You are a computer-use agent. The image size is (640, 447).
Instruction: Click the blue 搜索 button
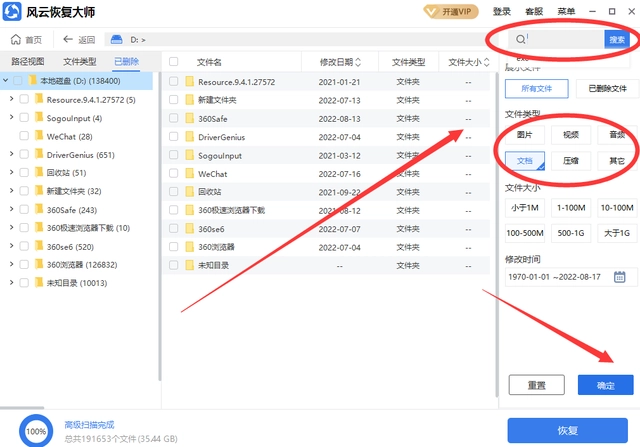pos(617,40)
